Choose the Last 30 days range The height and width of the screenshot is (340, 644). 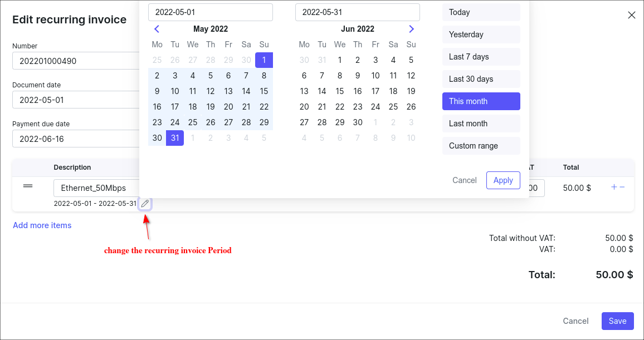coord(481,78)
